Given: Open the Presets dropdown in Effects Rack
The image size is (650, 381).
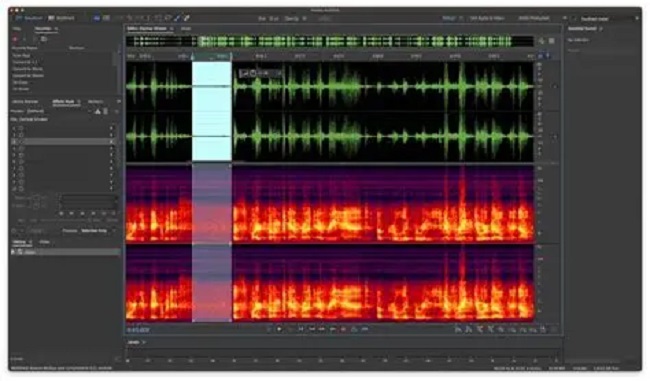Looking at the screenshot, I should (x=58, y=112).
